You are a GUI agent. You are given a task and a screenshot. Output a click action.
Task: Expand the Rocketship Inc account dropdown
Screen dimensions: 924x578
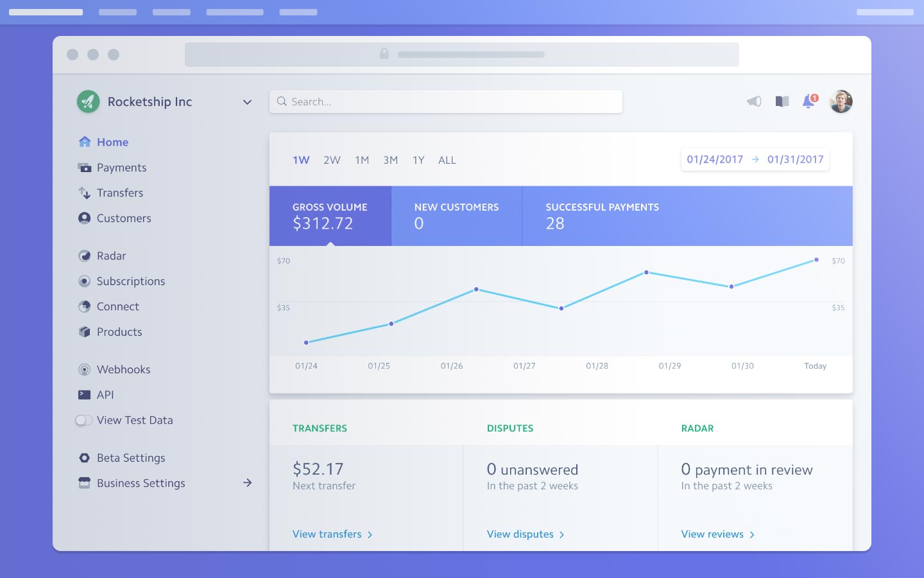247,102
